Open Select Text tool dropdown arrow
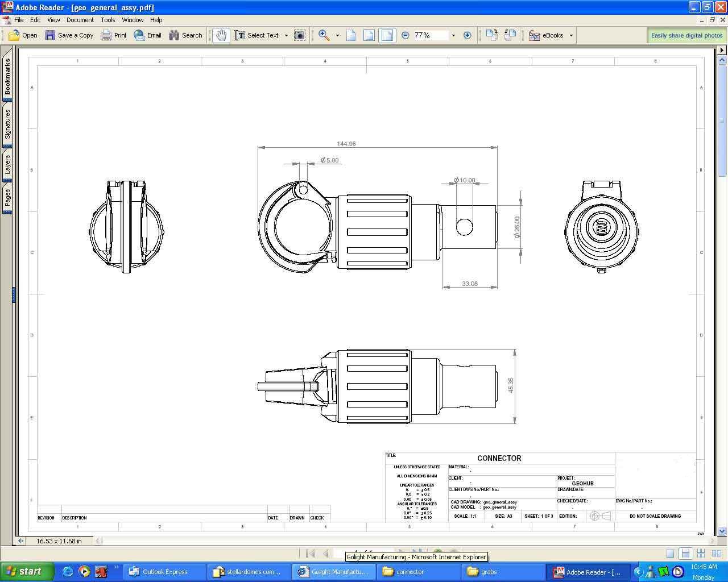The image size is (728, 582). click(286, 35)
